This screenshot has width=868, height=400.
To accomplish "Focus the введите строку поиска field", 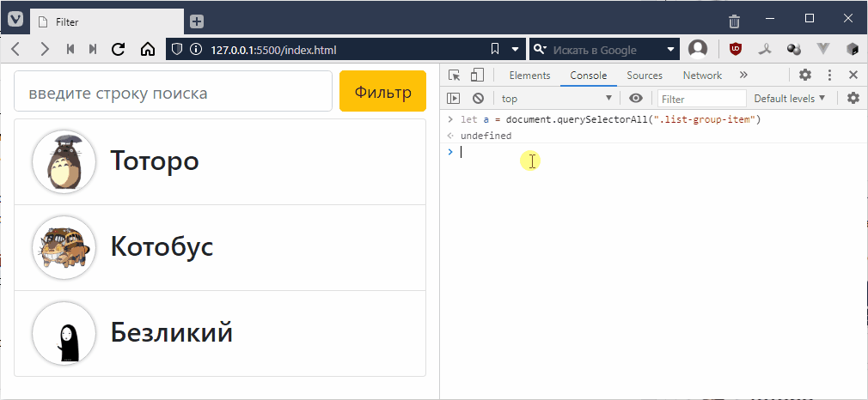I will tap(173, 92).
